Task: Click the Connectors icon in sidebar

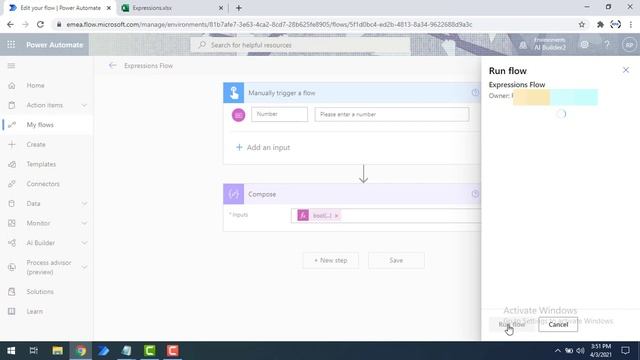Action: (12, 184)
